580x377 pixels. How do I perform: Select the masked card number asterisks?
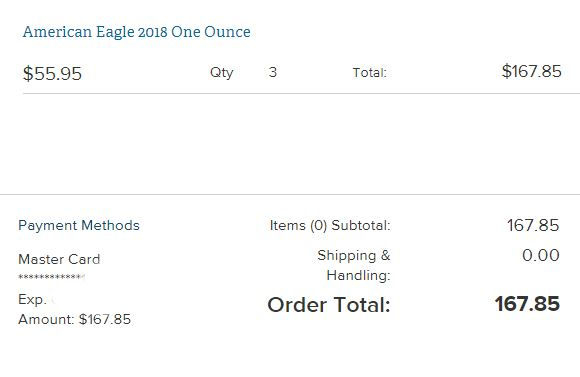tap(51, 277)
